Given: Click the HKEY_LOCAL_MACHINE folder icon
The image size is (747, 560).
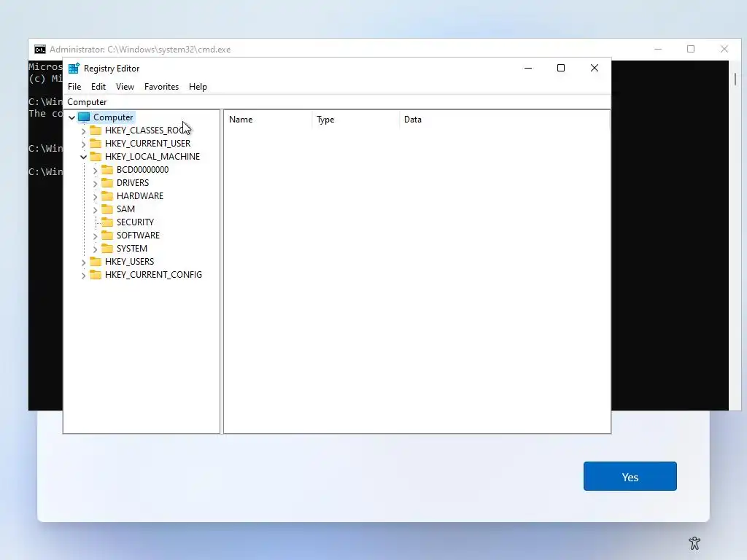Looking at the screenshot, I should 96,156.
